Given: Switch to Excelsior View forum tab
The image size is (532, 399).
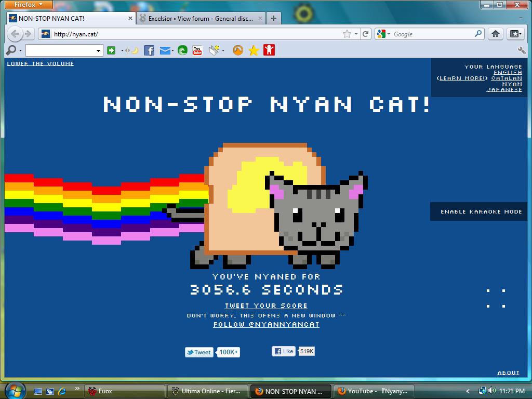Looking at the screenshot, I should click(x=201, y=18).
